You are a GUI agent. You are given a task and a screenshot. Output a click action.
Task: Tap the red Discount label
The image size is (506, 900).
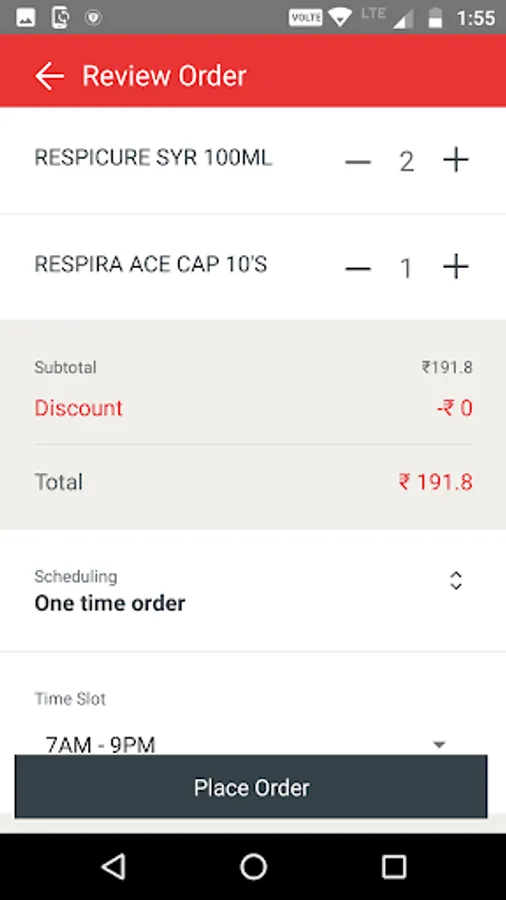[79, 408]
